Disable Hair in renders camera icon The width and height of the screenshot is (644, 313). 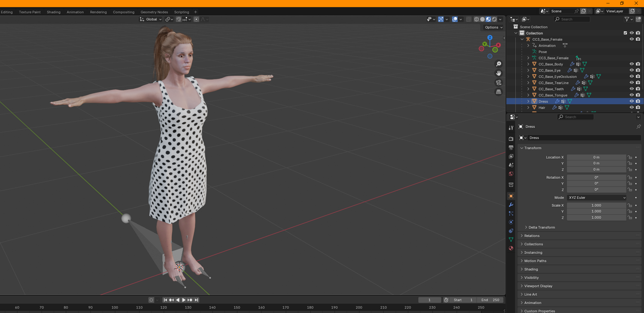point(638,108)
